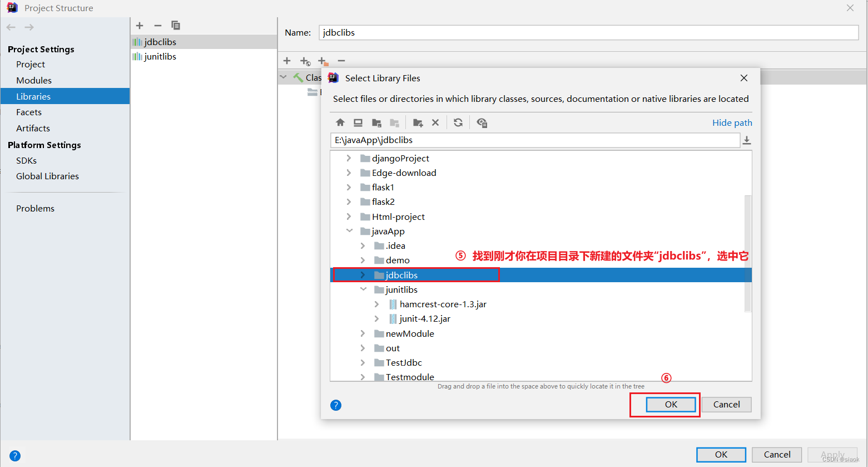
Task: Click Cancel in Project Structure window
Action: (777, 455)
